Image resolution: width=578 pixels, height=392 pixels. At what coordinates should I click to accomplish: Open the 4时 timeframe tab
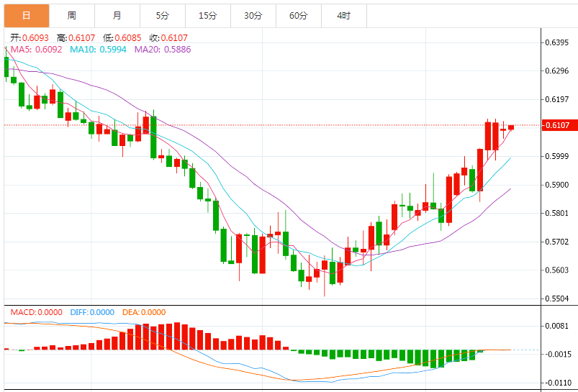344,16
